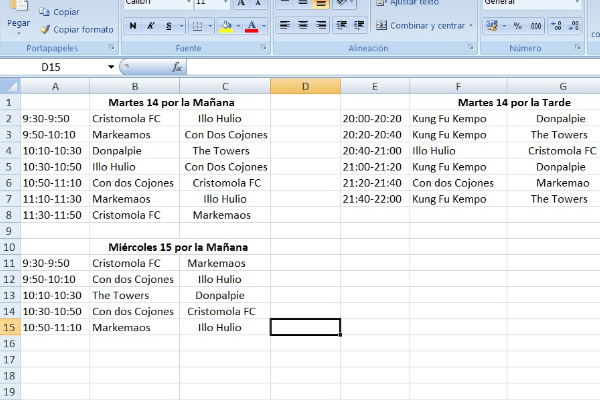The height and width of the screenshot is (400, 600).
Task: Select row 9 header
Action: click(x=10, y=231)
